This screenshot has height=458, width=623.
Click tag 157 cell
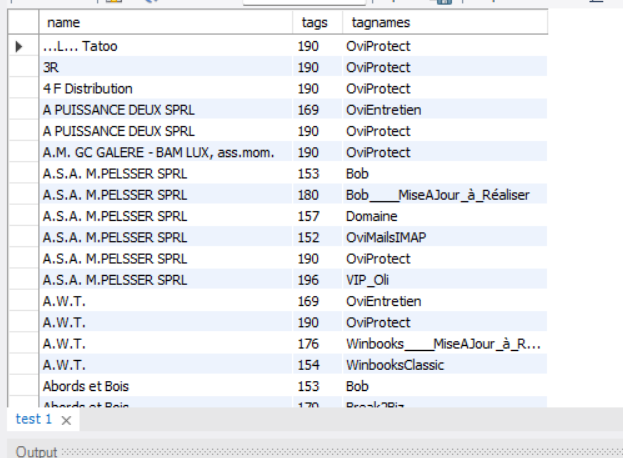point(317,216)
